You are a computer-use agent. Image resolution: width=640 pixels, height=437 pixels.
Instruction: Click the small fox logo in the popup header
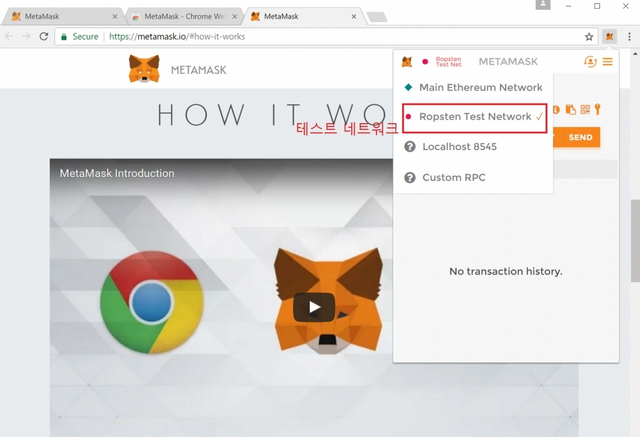click(x=407, y=62)
